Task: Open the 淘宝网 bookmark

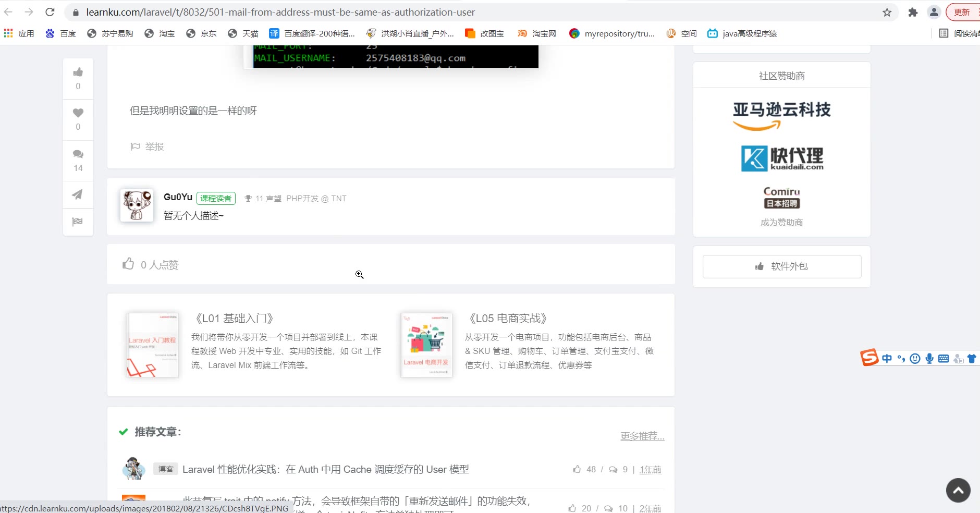Action: (537, 33)
